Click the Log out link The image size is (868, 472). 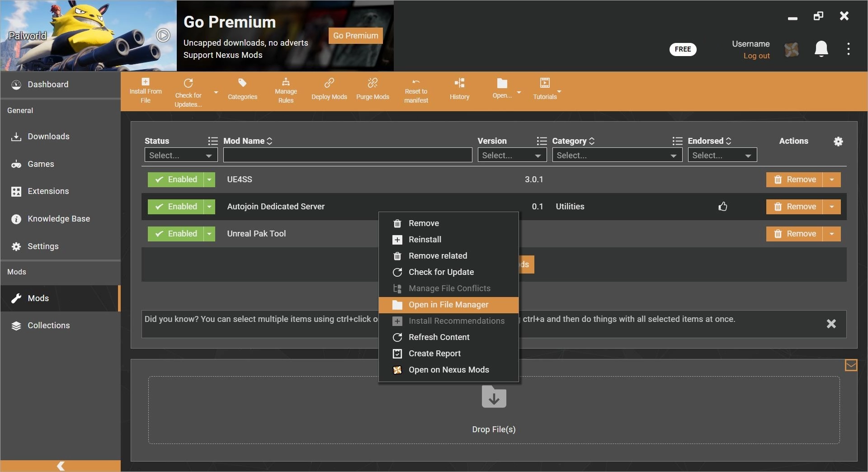coord(756,56)
